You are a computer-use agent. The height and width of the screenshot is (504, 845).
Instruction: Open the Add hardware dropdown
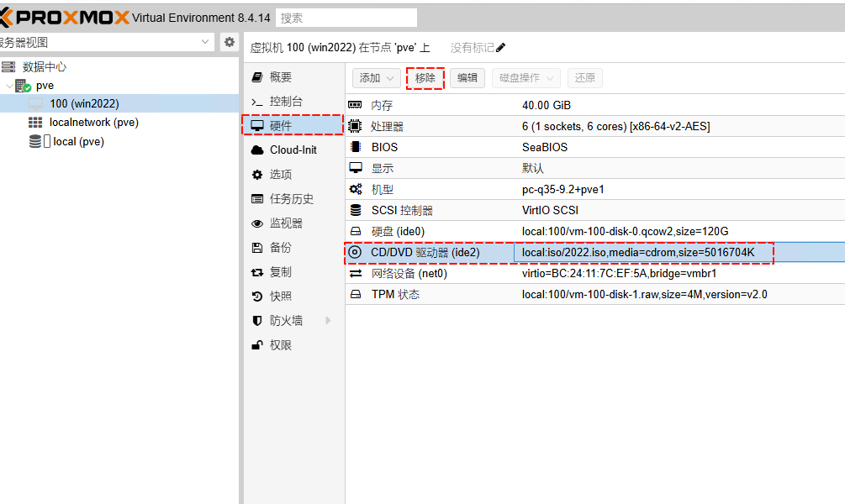(x=375, y=78)
